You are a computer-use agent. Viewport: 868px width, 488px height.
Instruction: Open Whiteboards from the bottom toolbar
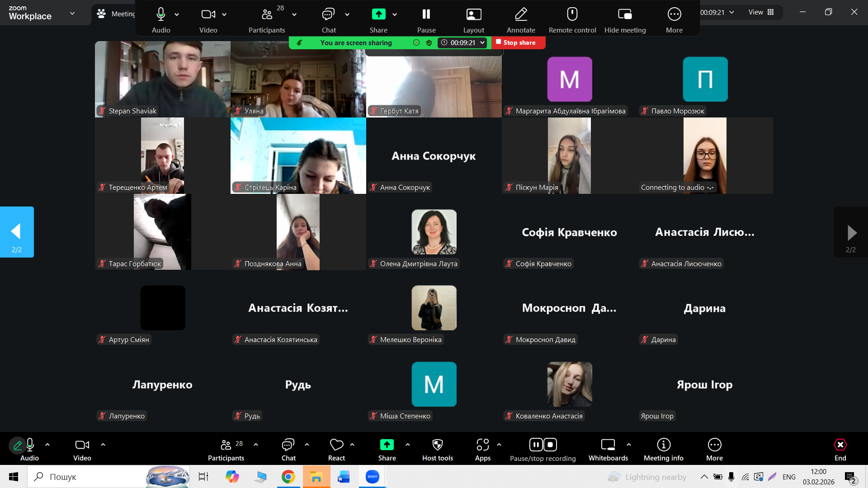(x=608, y=445)
